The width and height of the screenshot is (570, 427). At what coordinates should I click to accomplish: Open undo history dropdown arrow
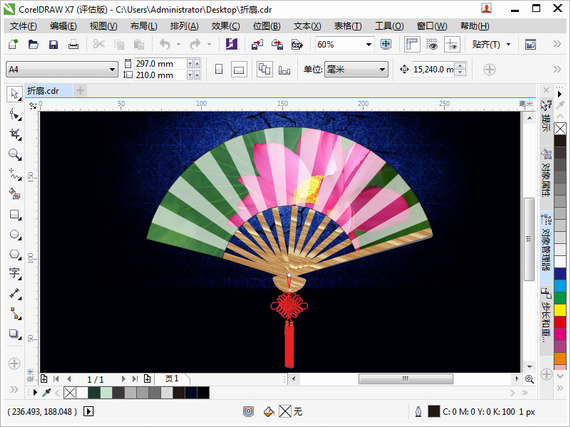pos(178,44)
